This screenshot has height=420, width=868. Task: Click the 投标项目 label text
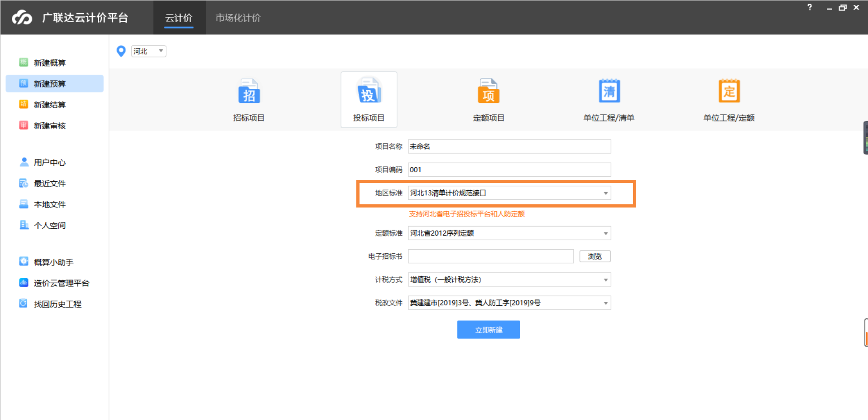pos(369,118)
